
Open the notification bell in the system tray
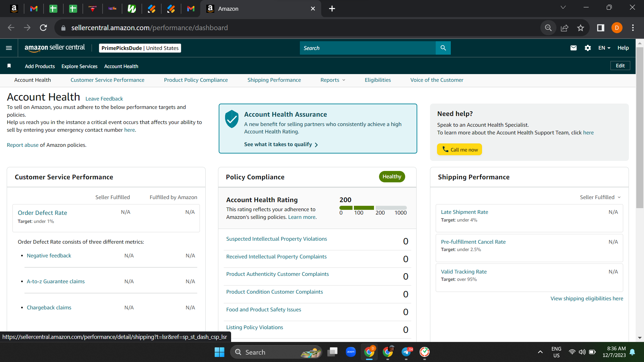[x=633, y=352]
